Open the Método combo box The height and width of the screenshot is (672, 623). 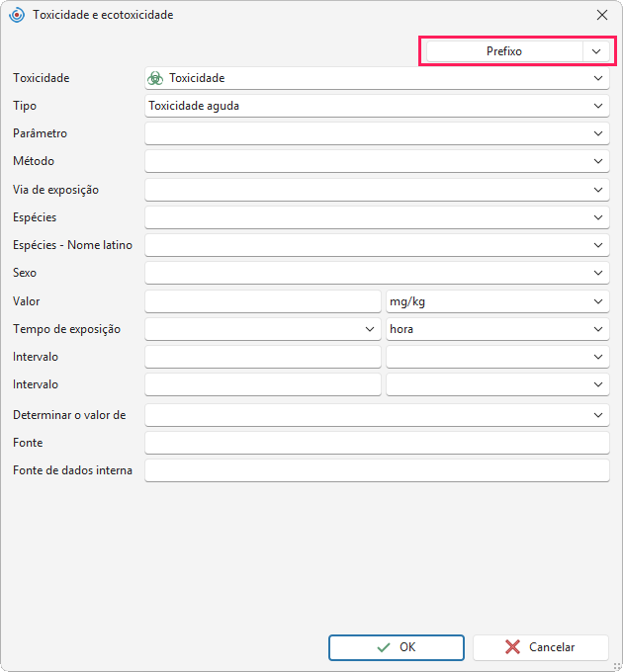pyautogui.click(x=377, y=161)
